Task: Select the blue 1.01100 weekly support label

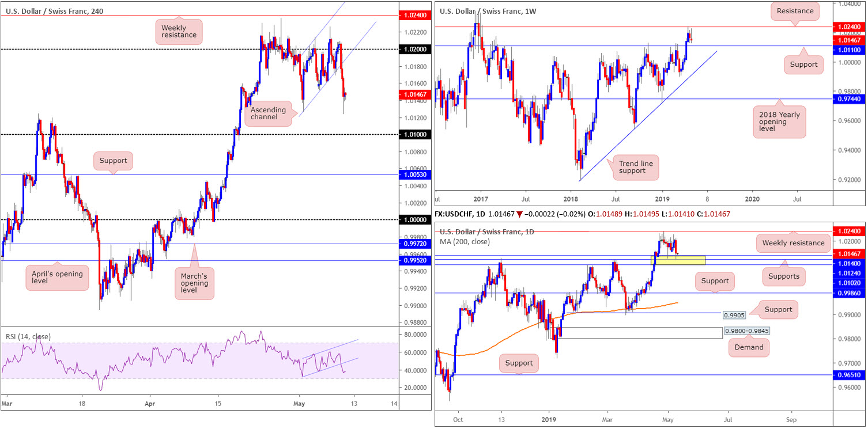Action: 851,50
